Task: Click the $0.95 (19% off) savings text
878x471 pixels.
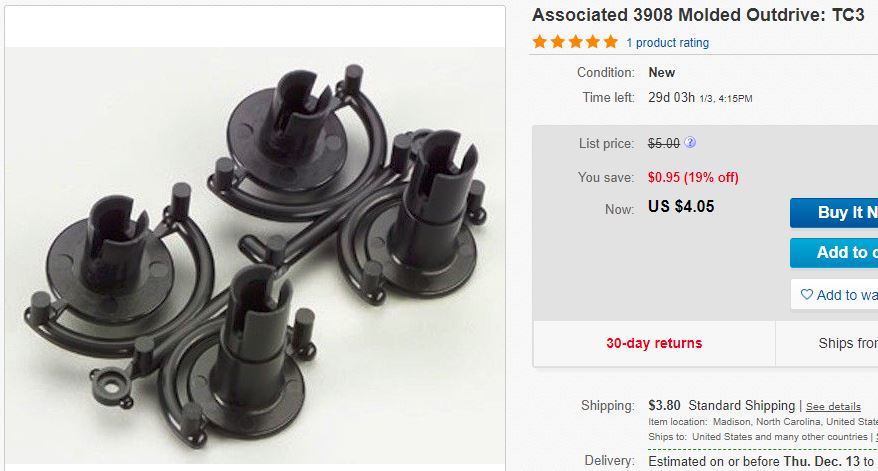Action: coord(693,178)
